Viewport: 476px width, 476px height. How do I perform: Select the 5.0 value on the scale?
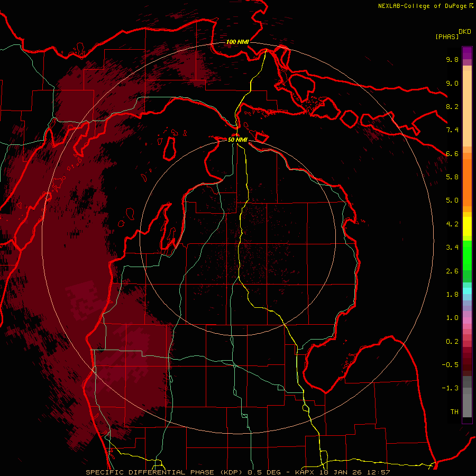coord(452,200)
